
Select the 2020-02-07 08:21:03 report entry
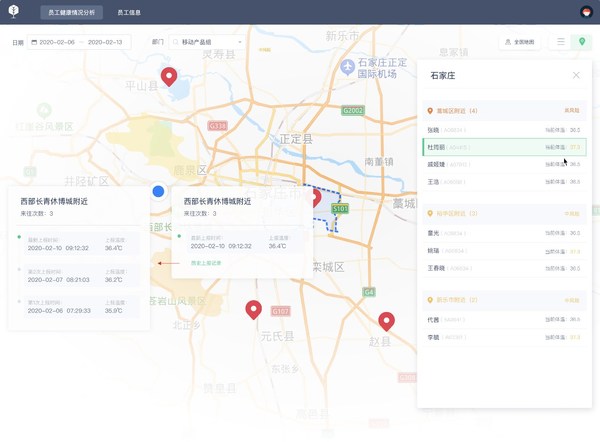(x=79, y=276)
